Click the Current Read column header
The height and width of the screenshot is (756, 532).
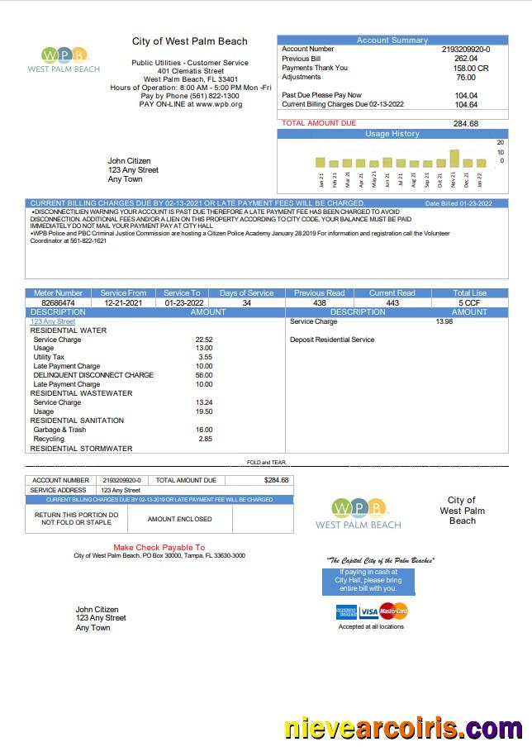pyautogui.click(x=392, y=292)
